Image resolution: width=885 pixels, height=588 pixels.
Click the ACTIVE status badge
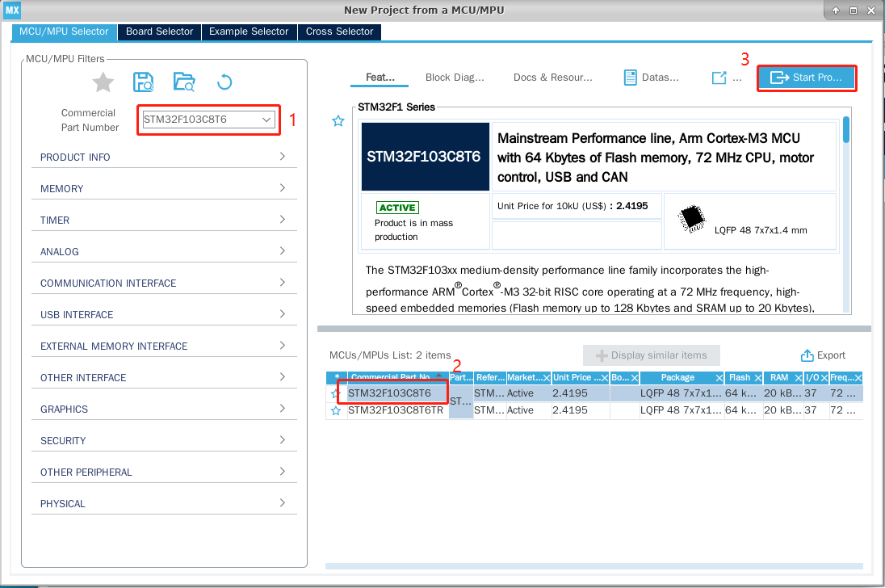pyautogui.click(x=397, y=208)
